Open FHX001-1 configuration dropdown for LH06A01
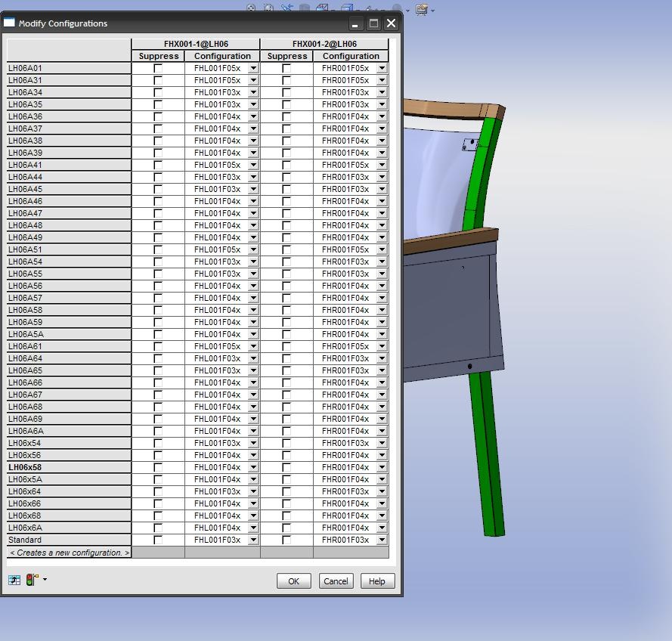The image size is (672, 641). point(254,68)
